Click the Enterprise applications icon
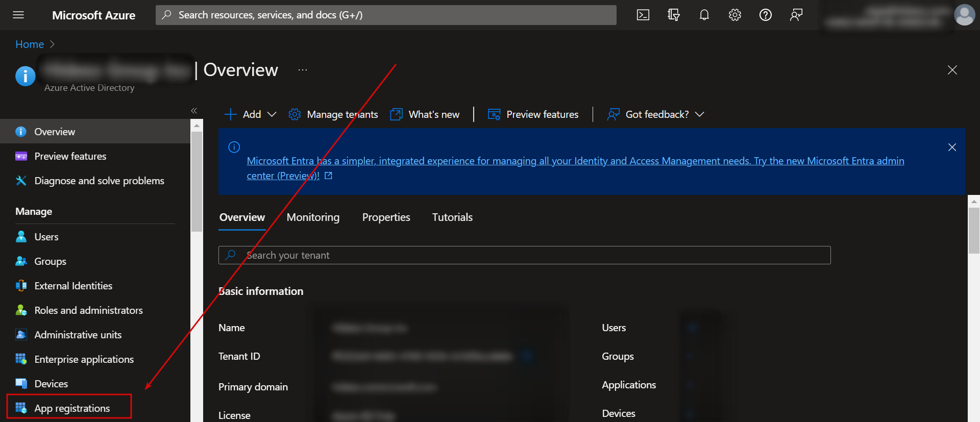980x422 pixels. coord(21,359)
